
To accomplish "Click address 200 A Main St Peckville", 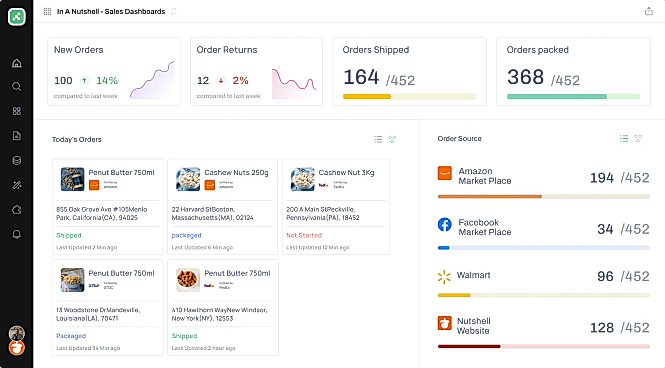I will coord(323,213).
